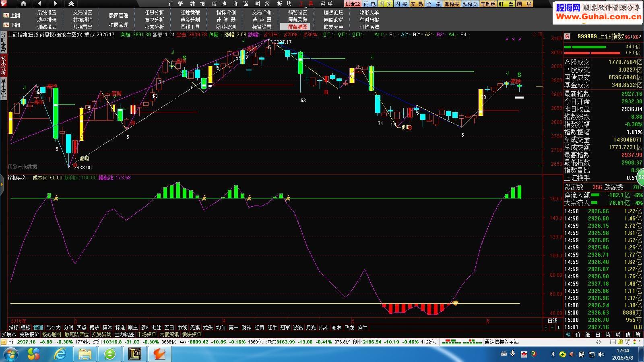Click the 上翻 page-up button
The height and width of the screenshot is (362, 644).
[12, 15]
